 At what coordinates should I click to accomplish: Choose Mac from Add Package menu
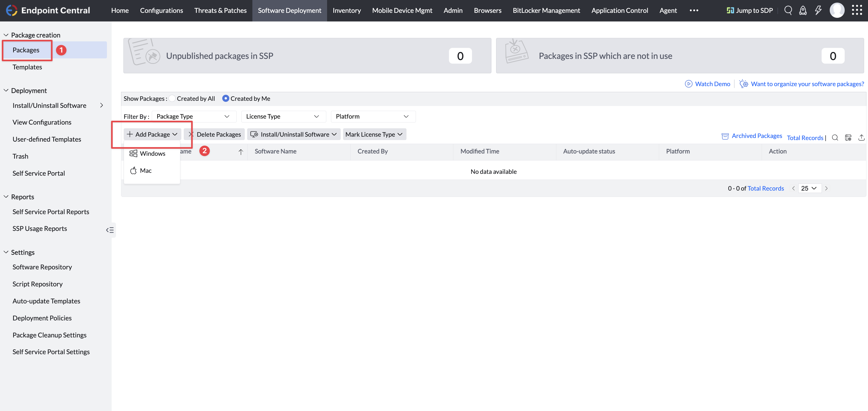pyautogui.click(x=145, y=171)
